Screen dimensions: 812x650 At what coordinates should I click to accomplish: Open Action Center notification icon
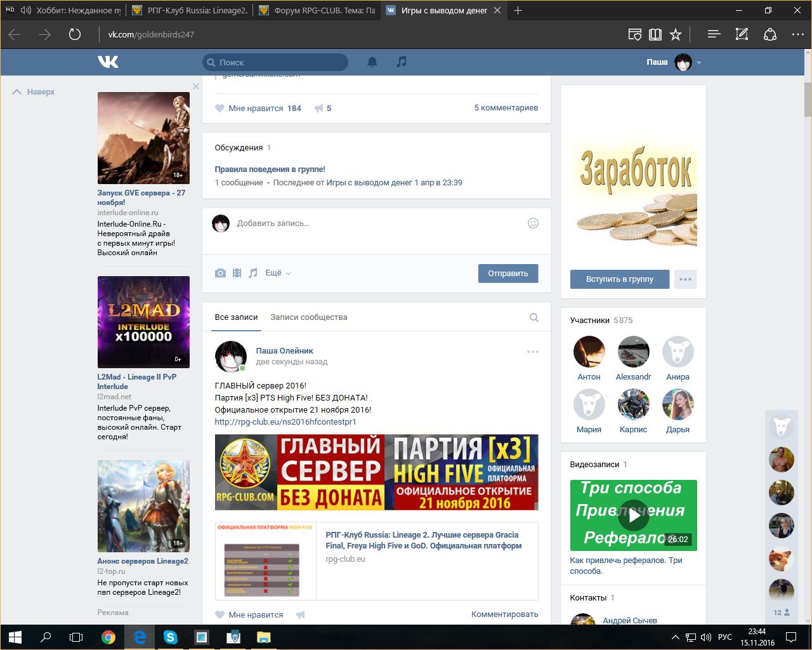click(x=791, y=637)
